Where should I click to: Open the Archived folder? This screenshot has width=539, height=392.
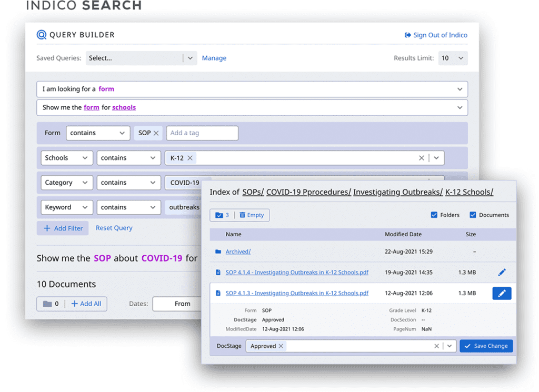coord(238,252)
